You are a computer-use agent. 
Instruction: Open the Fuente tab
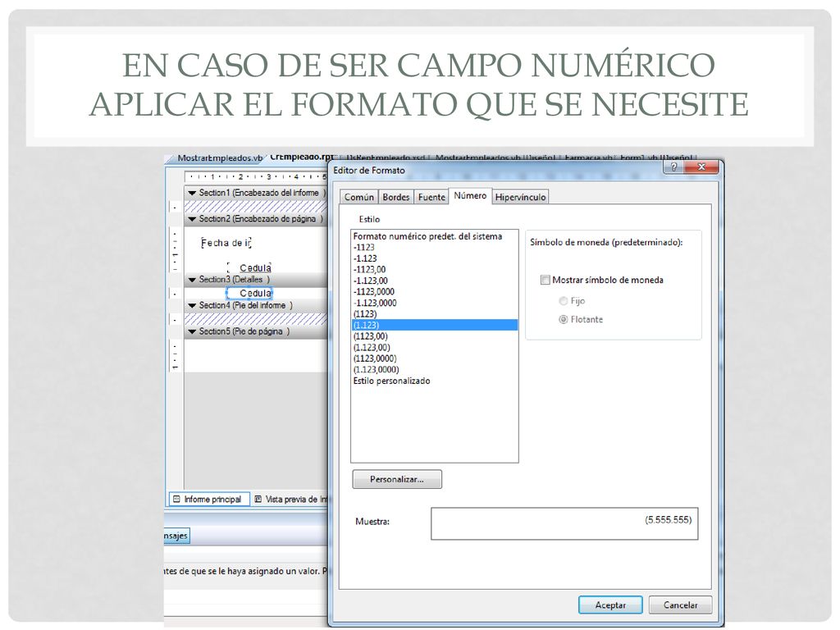tap(431, 197)
